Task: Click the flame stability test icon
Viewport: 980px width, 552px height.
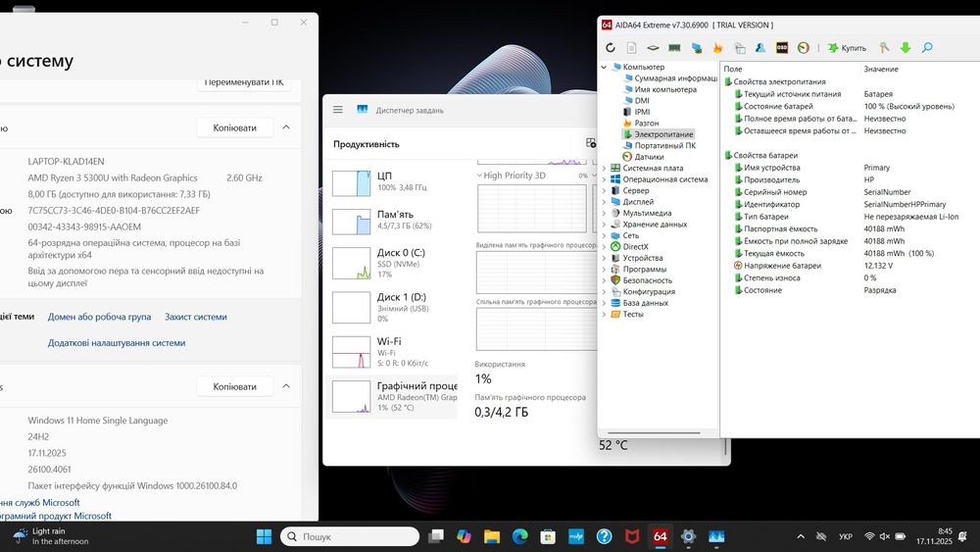Action: 717,47
